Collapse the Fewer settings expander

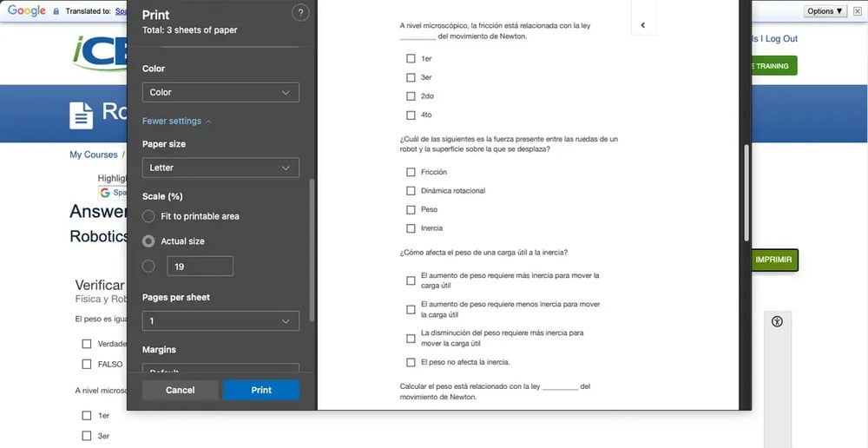pos(176,122)
